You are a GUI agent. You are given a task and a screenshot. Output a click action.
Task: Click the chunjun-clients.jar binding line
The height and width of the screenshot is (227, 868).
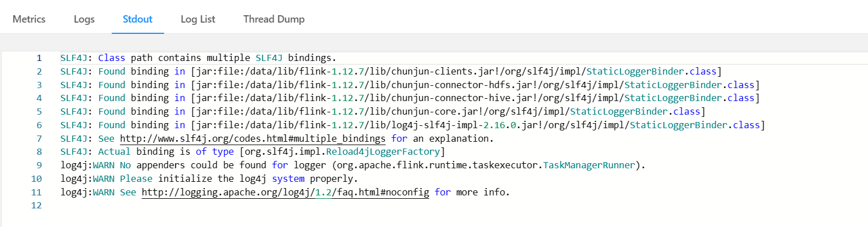(x=391, y=71)
